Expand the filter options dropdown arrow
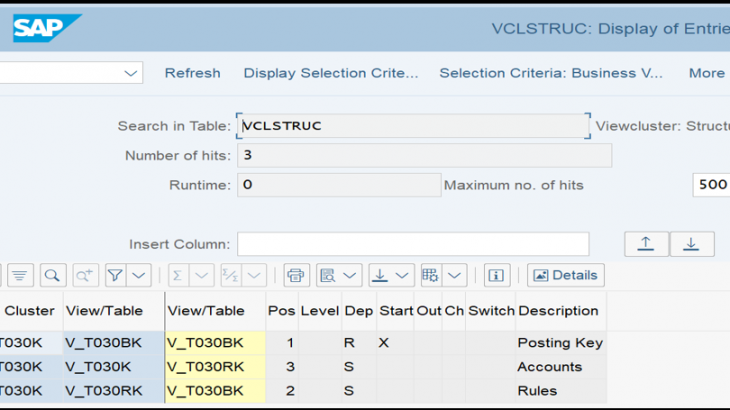This screenshot has width=730, height=410. 139,275
